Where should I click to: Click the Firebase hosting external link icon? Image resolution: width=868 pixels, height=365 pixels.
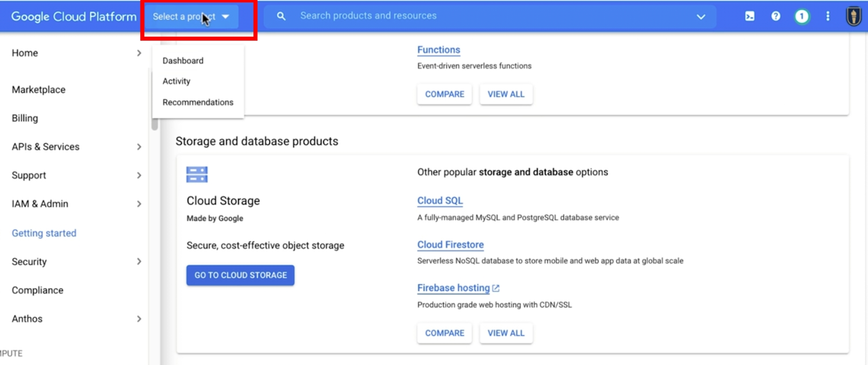point(496,288)
